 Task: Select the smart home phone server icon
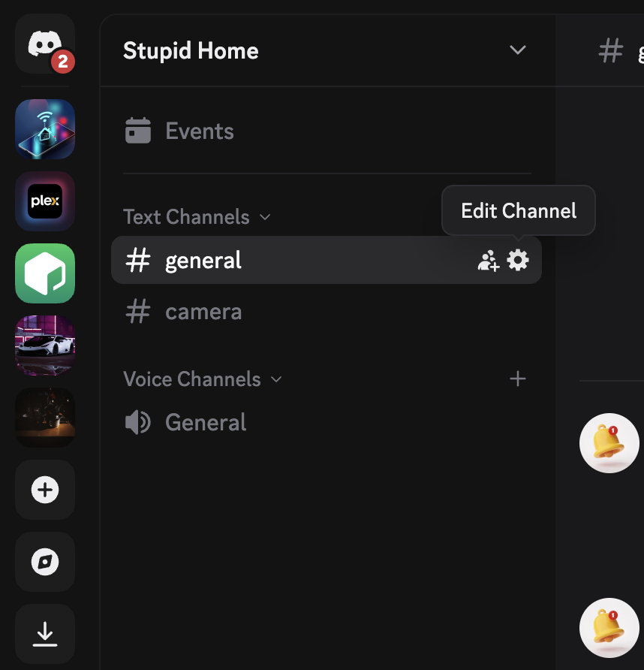click(45, 129)
